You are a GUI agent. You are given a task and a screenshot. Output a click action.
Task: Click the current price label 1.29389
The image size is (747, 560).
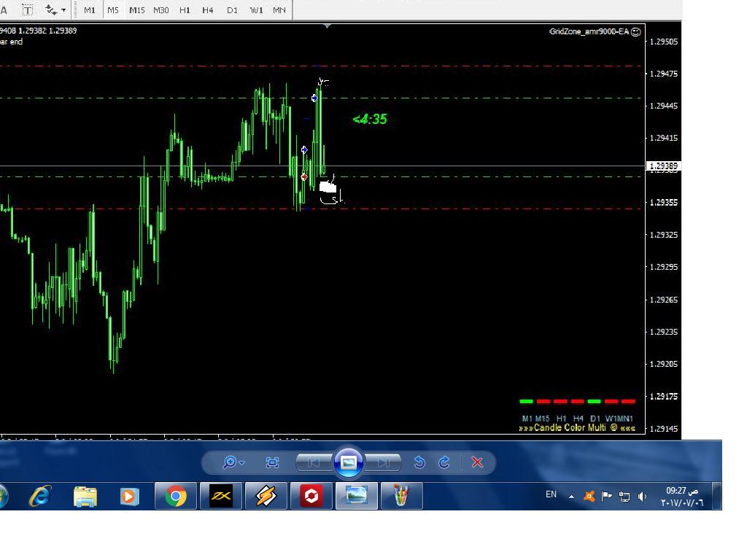(664, 166)
